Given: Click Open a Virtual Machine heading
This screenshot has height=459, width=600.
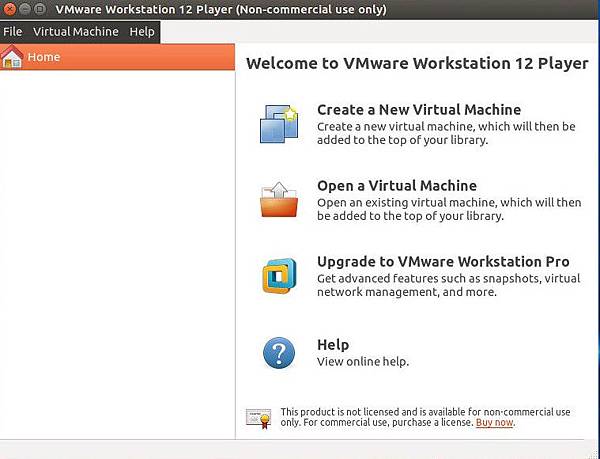Looking at the screenshot, I should (x=397, y=186).
